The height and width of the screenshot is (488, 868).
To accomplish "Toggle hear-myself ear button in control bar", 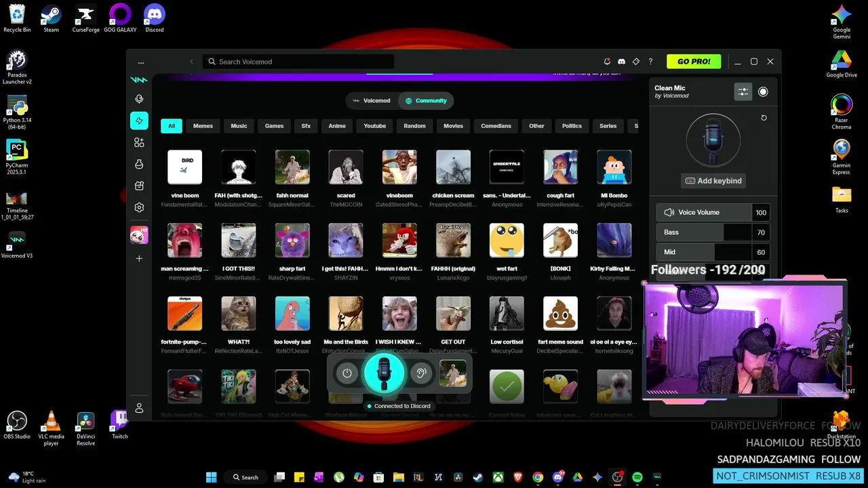I will point(421,373).
